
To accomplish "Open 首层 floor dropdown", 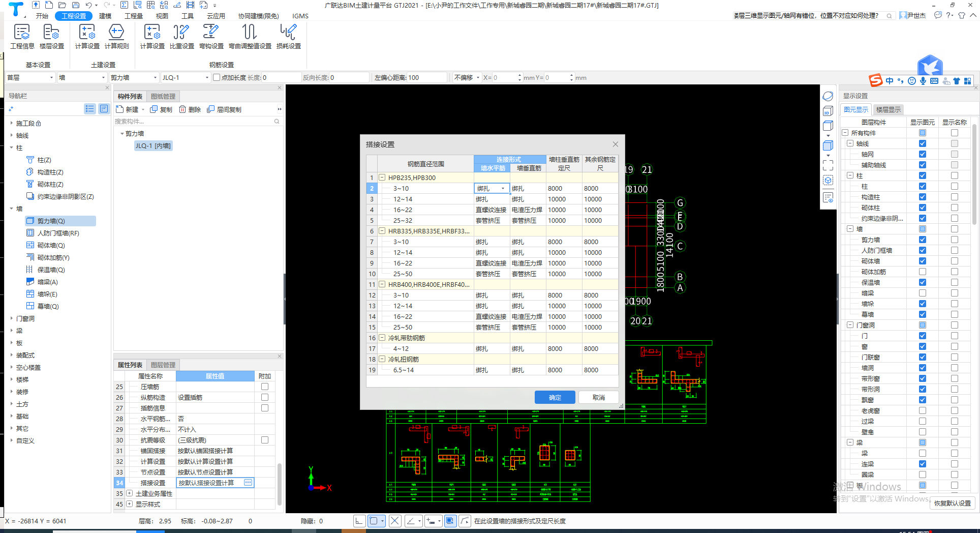I will [30, 77].
